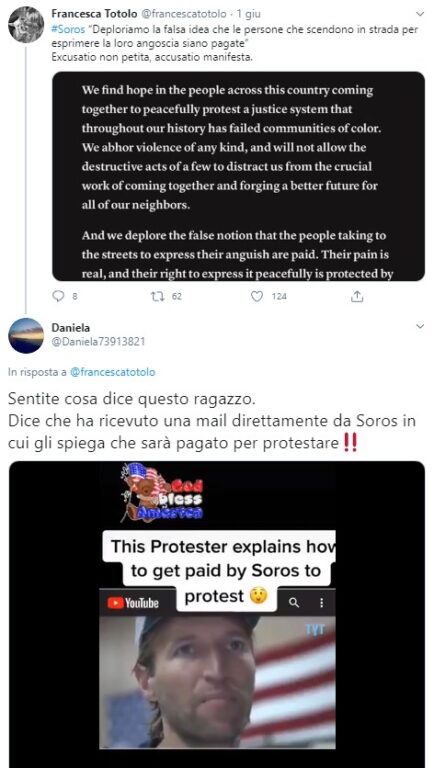Image resolution: width=434 pixels, height=768 pixels.
Task: Play the Soros protester video
Action: point(217,614)
